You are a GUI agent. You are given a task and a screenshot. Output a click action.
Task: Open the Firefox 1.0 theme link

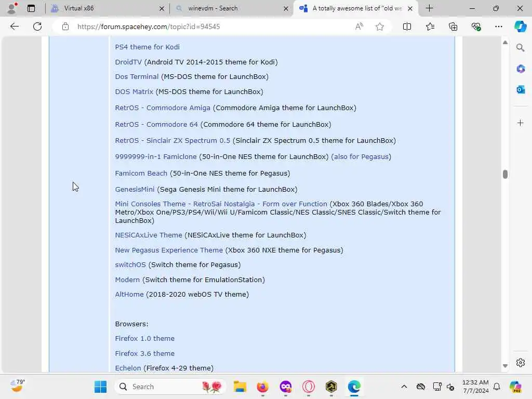pos(144,338)
